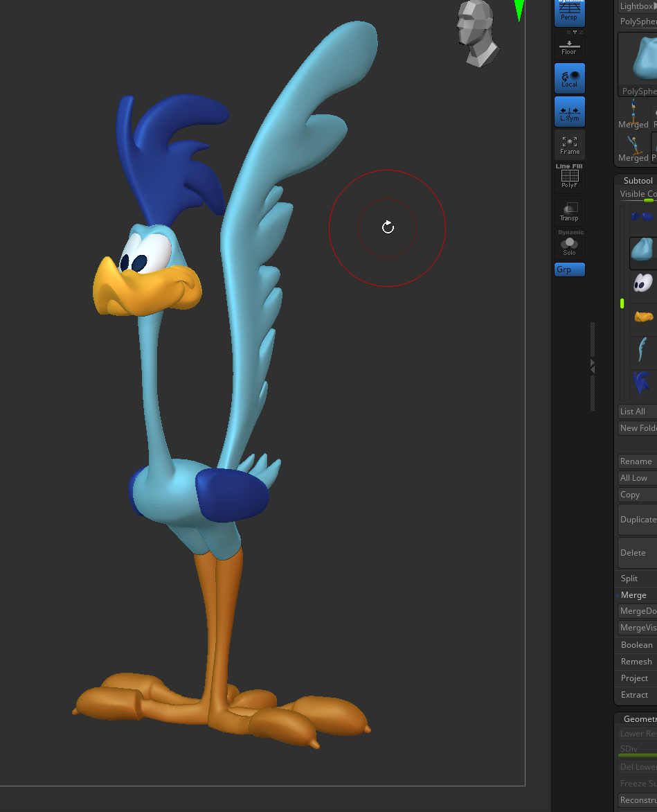
Task: Click the New Folder button
Action: [638, 427]
